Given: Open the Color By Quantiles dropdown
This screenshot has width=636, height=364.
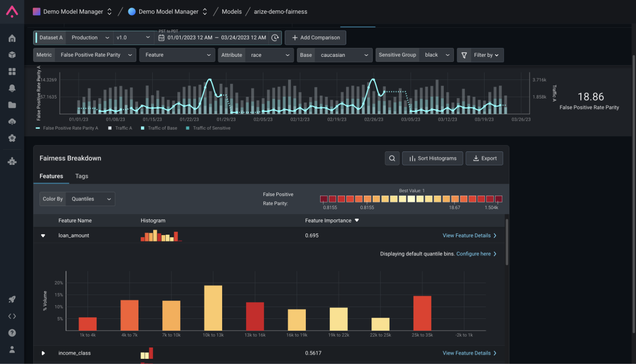Looking at the screenshot, I should click(77, 199).
